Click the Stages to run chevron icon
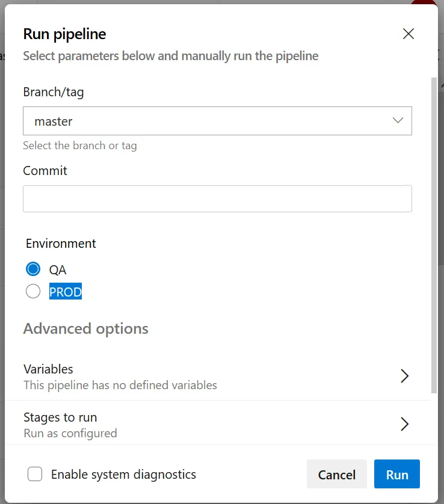444x504 pixels. point(404,424)
